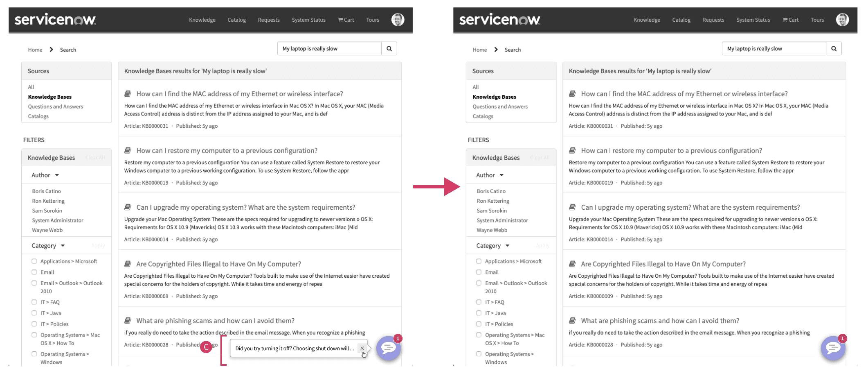
Task: Filter by author Boris Catino in left screenshot
Action: [x=46, y=191]
